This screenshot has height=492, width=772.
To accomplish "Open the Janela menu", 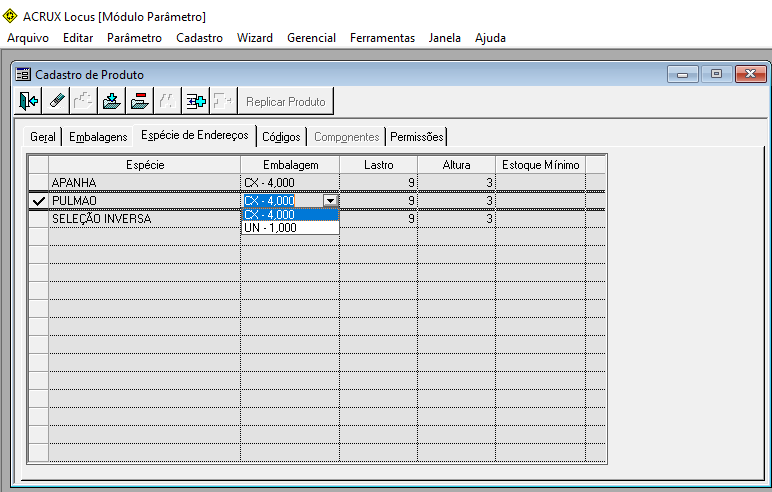I will 445,38.
